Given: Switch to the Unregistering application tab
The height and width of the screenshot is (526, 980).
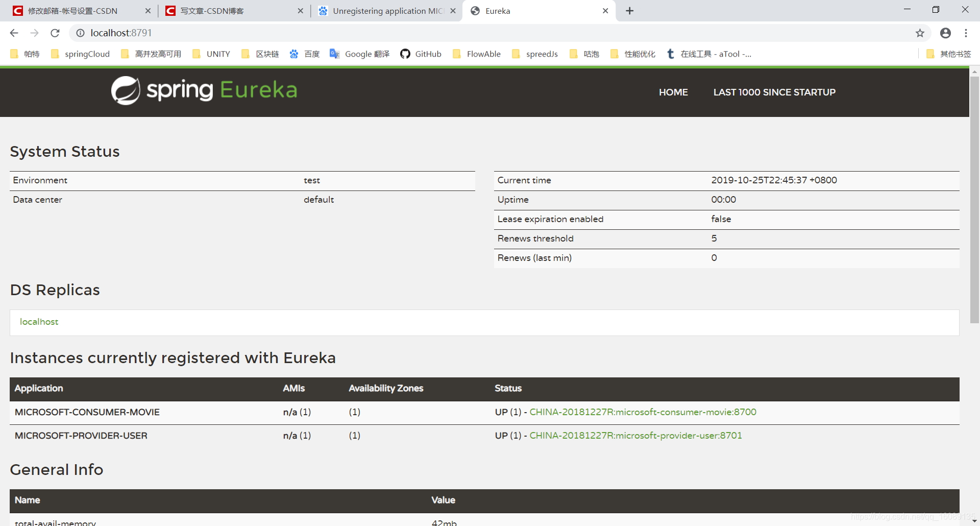Looking at the screenshot, I should [x=387, y=11].
